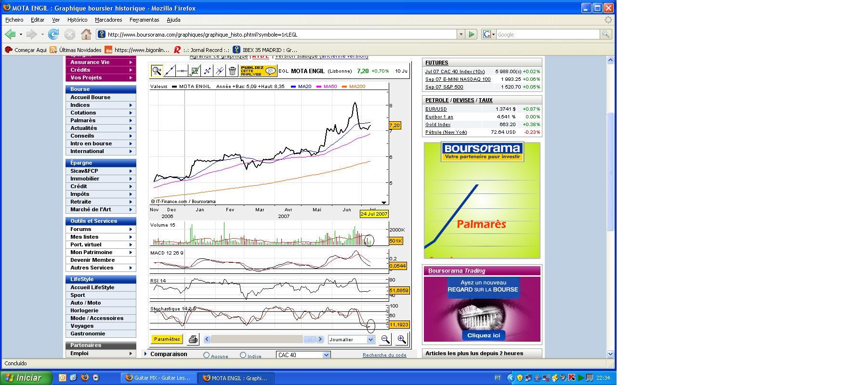Zoom in the chart with plus magnifier
Viewport: 868px width, 385px height.
coord(401,339)
